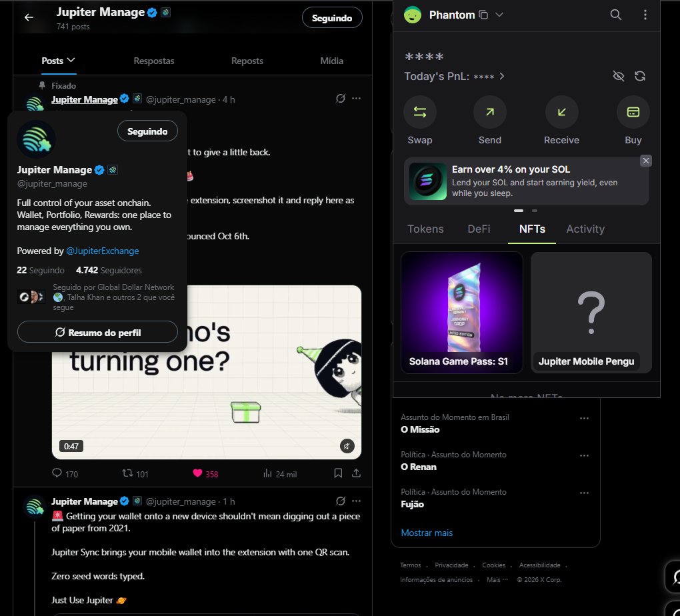Screen dimensions: 680x616
Task: Click the Swap action in Phantom
Action: click(x=419, y=121)
